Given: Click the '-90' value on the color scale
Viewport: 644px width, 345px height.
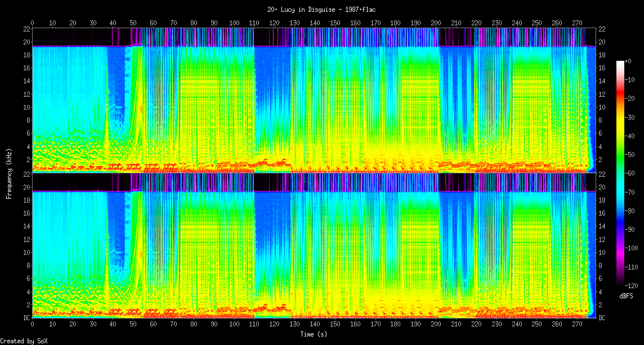Looking at the screenshot, I should 629,229.
